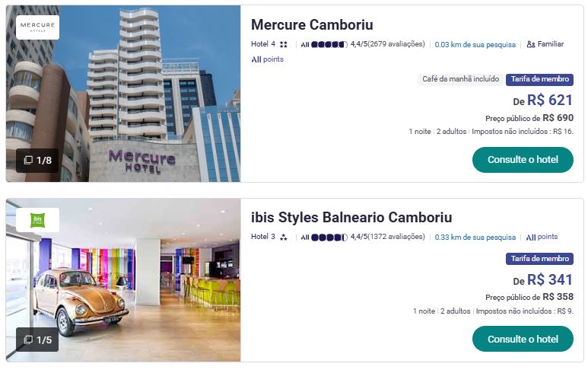
Task: Click the Mercure Tarifa de membro badge
Action: coord(539,79)
